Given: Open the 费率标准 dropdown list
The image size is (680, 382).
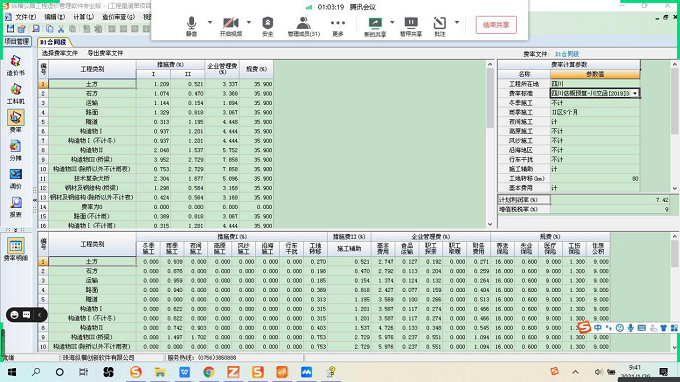Looking at the screenshot, I should pyautogui.click(x=635, y=93).
